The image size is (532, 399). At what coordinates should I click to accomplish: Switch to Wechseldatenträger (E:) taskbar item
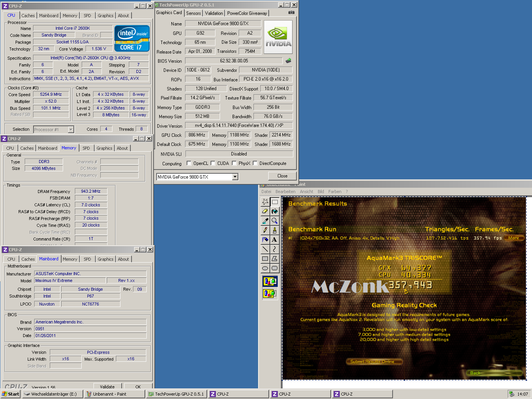coord(52,394)
